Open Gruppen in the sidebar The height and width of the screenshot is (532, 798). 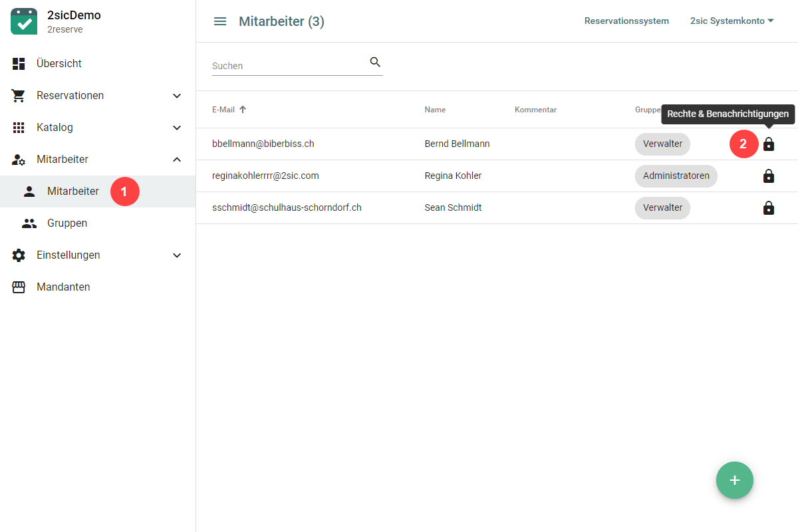click(x=67, y=223)
